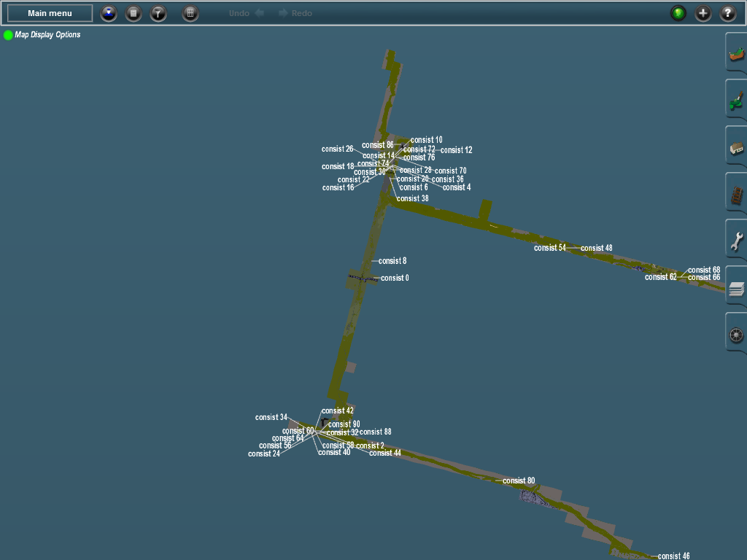Open the Main menu

[50, 13]
